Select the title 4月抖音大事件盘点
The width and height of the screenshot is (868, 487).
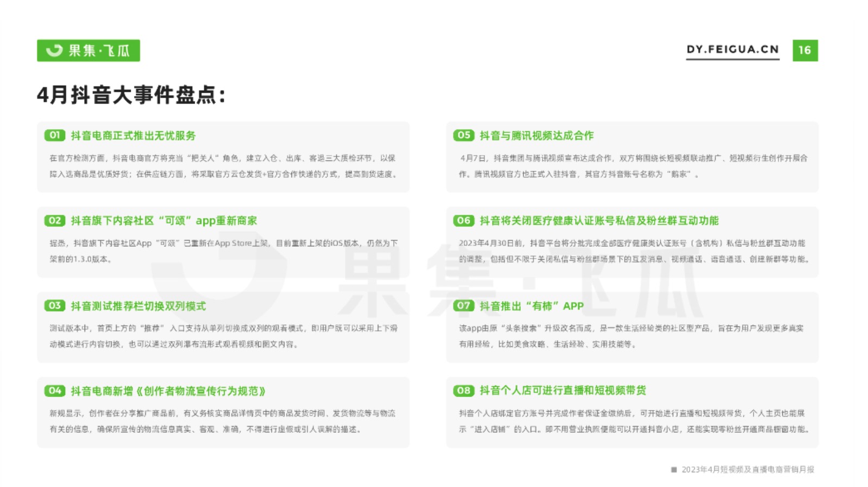click(131, 95)
